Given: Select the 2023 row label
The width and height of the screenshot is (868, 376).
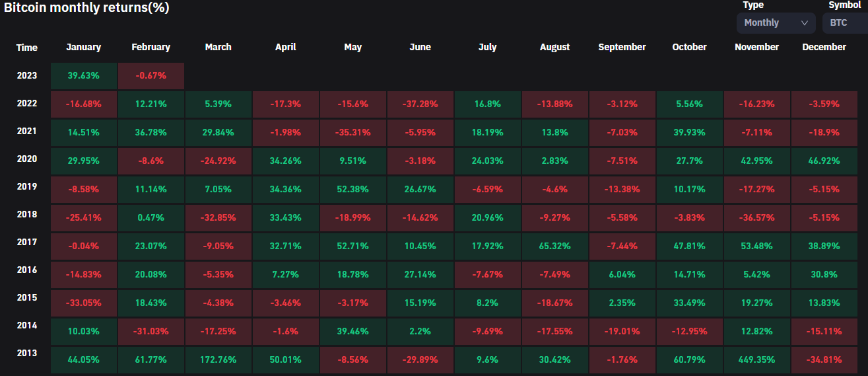Looking at the screenshot, I should [27, 75].
